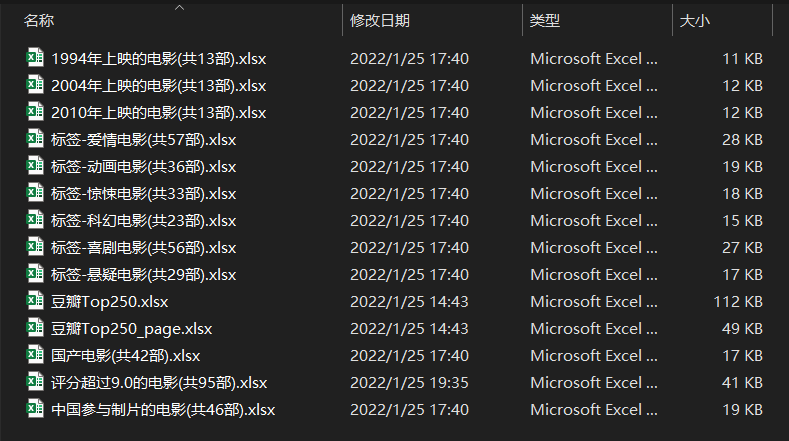Click Excel icon of 标签-科幻电影 file
The width and height of the screenshot is (789, 441).
click(x=35, y=220)
